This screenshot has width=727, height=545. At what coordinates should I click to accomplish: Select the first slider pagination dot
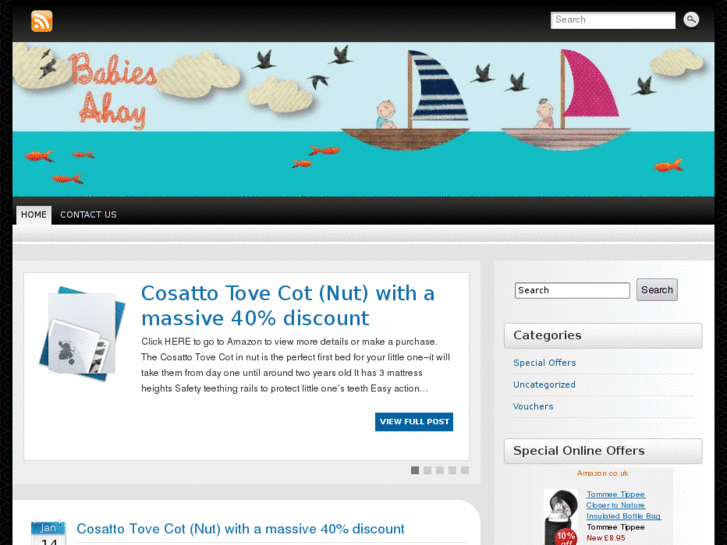click(x=415, y=470)
